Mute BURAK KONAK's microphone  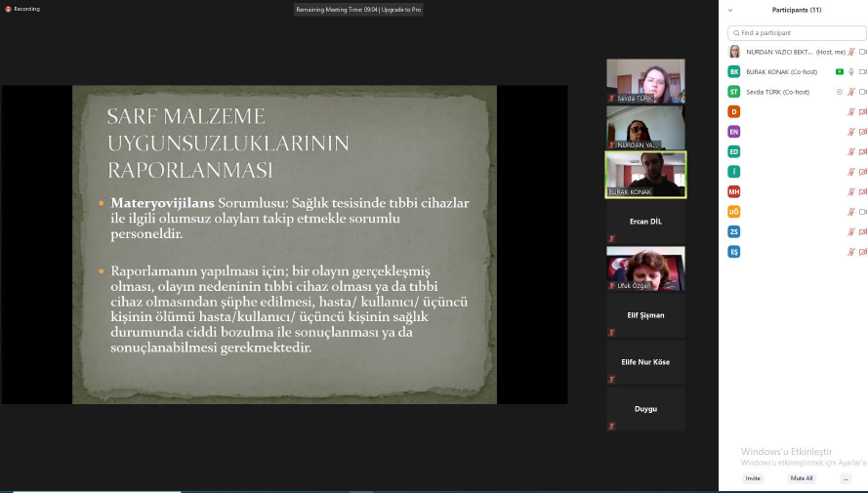[x=851, y=71]
